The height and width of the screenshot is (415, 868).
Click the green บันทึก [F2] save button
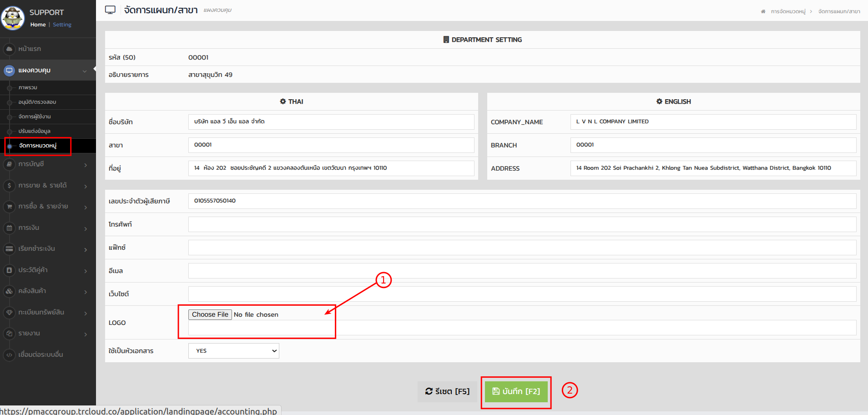point(516,391)
